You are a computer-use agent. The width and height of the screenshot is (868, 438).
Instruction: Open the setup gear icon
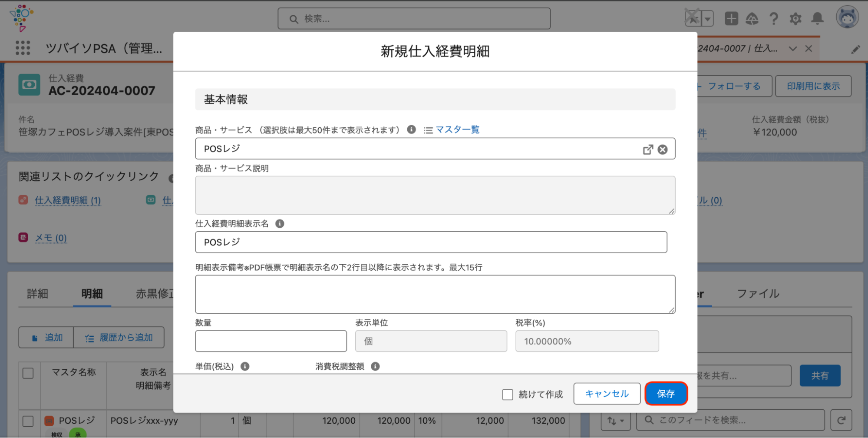(x=795, y=18)
